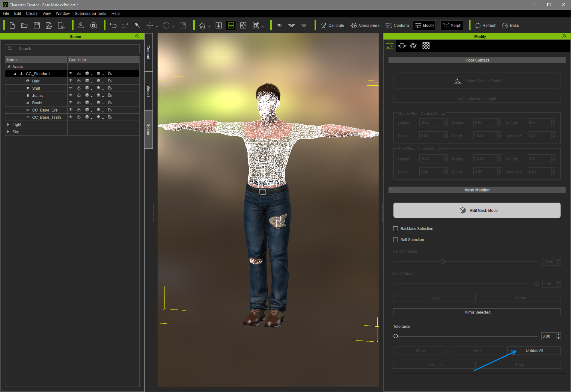Open the Create menu
The height and width of the screenshot is (392, 571).
click(x=31, y=13)
